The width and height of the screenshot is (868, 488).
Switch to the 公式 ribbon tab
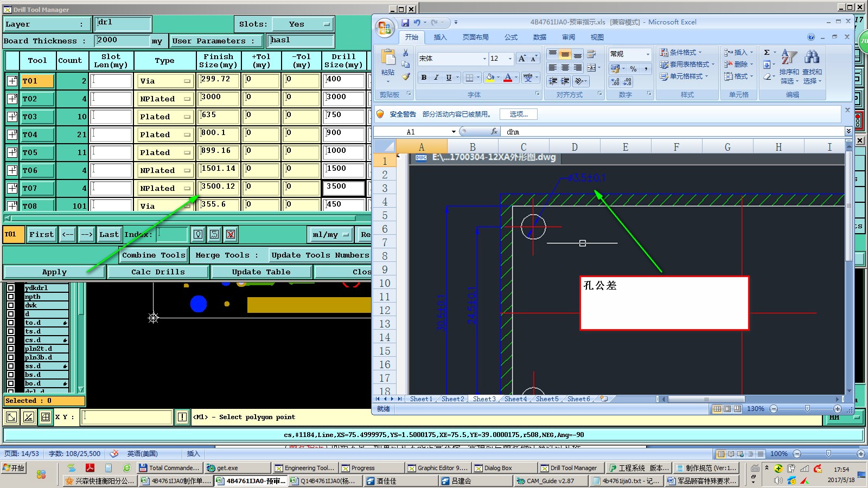point(510,37)
